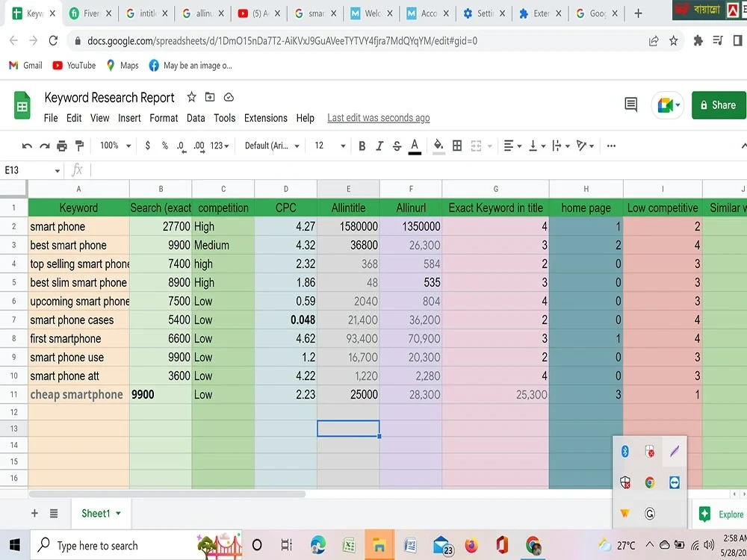Select the paint format tool
Image resolution: width=747 pixels, height=560 pixels.
click(80, 146)
